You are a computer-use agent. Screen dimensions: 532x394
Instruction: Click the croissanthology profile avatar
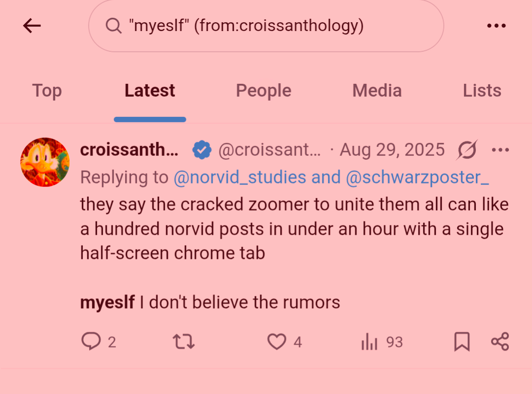[45, 162]
